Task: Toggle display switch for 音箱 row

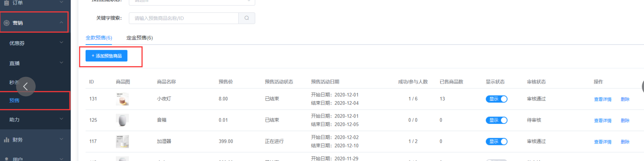Action: click(x=496, y=120)
